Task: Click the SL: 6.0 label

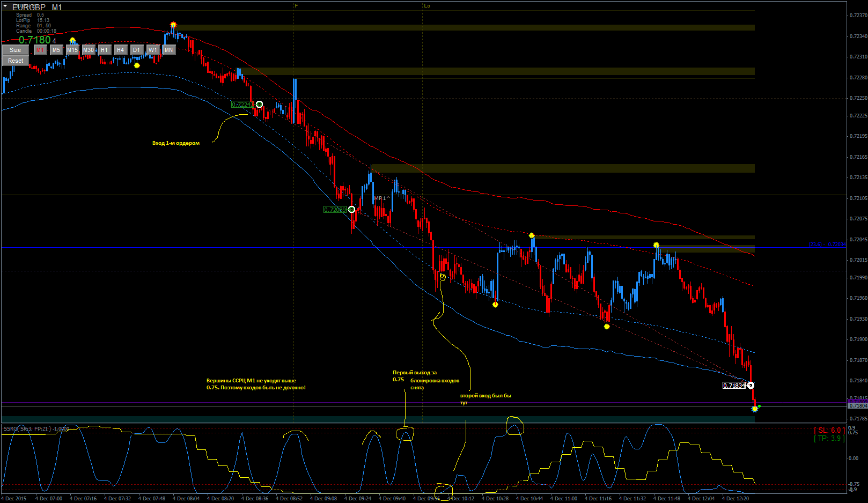Action: tap(829, 431)
